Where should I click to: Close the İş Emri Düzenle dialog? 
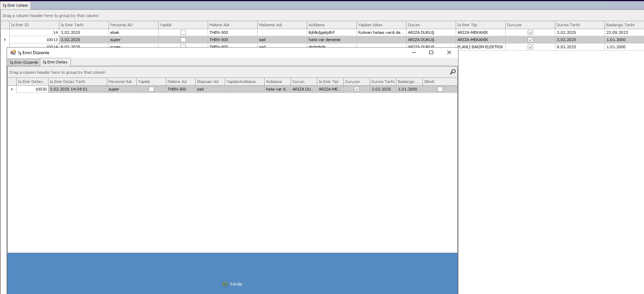point(449,52)
